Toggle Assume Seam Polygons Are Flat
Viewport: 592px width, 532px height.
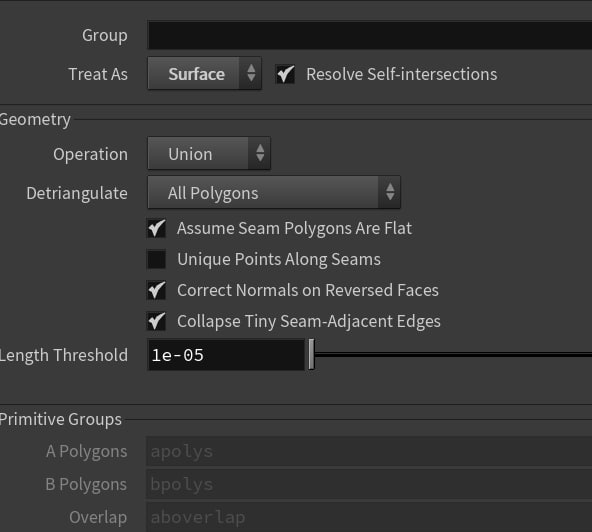[156, 228]
